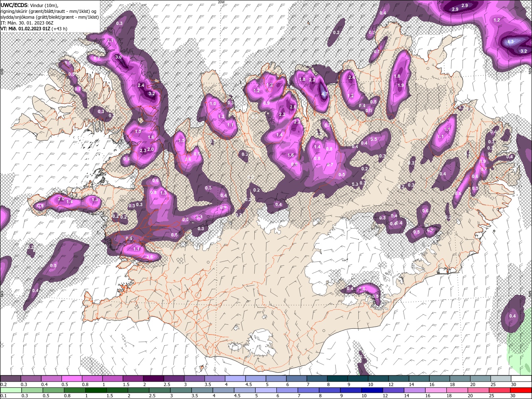
Task: Click the 'VT: Mið. 01.02.2023 01Z' valid time
Action: click(25, 29)
